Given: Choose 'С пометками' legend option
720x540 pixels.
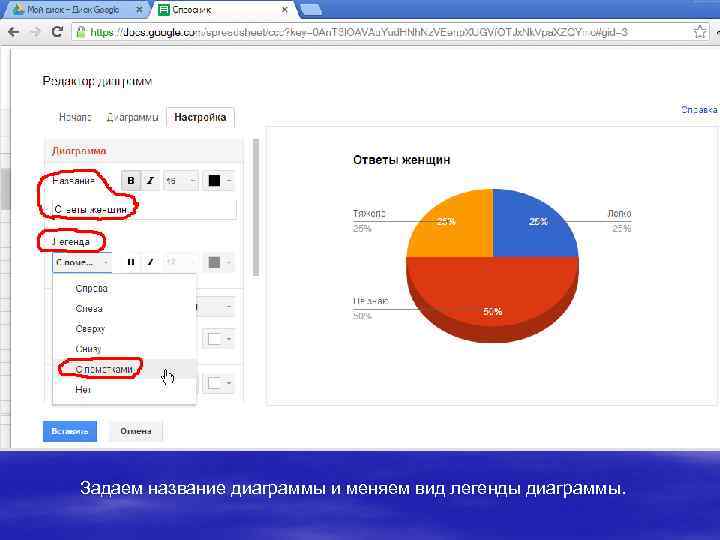Looking at the screenshot, I should [124, 369].
